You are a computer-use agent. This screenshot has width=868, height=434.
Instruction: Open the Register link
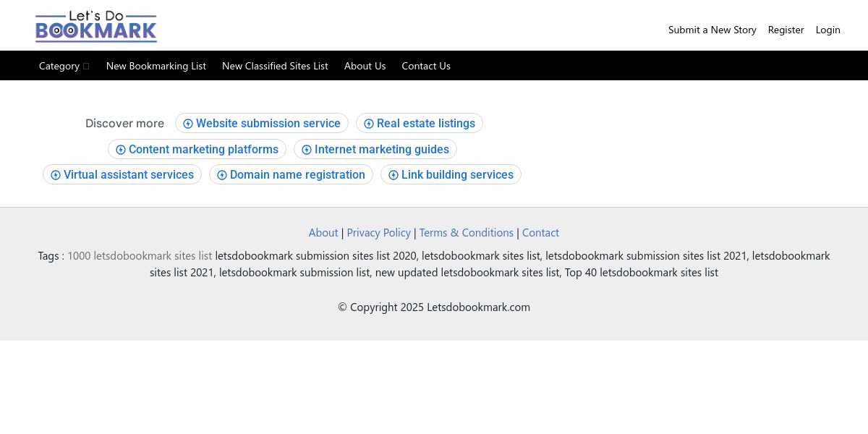(786, 30)
